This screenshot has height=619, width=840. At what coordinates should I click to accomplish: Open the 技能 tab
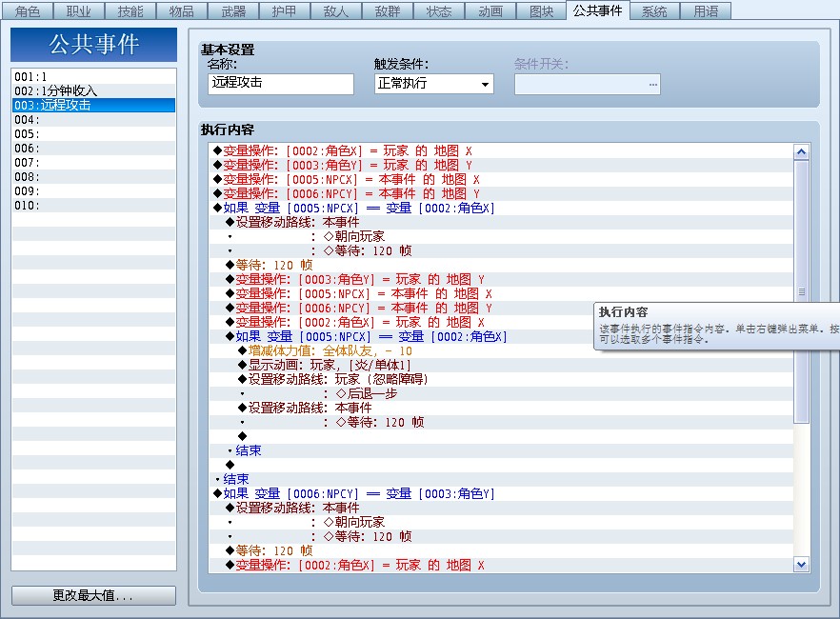(x=130, y=11)
